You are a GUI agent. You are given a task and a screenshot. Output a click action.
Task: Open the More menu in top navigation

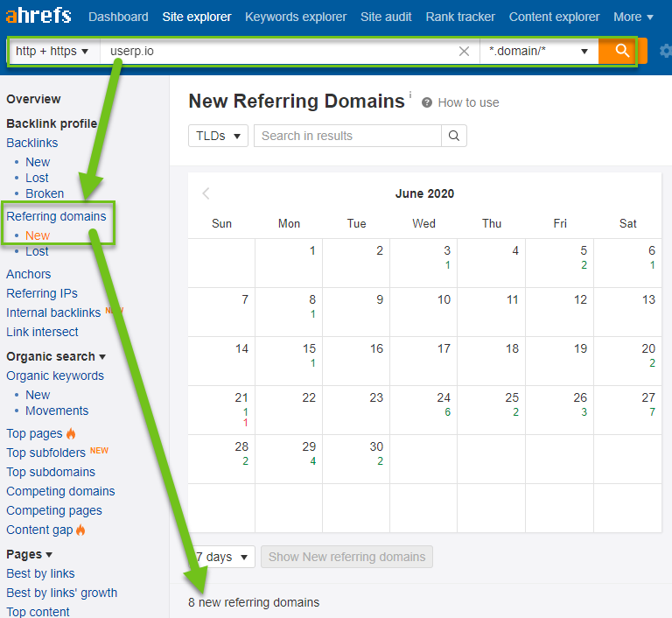click(x=633, y=17)
